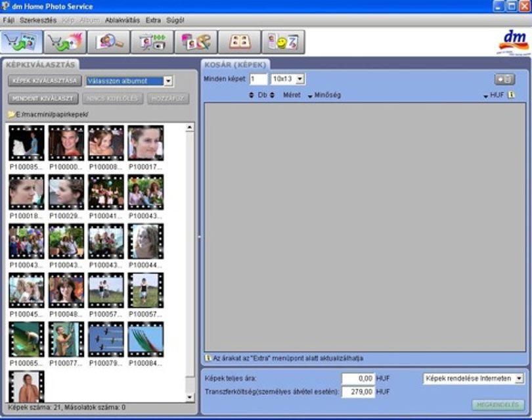Open the Extra menu
The image size is (532, 420).
(x=153, y=20)
